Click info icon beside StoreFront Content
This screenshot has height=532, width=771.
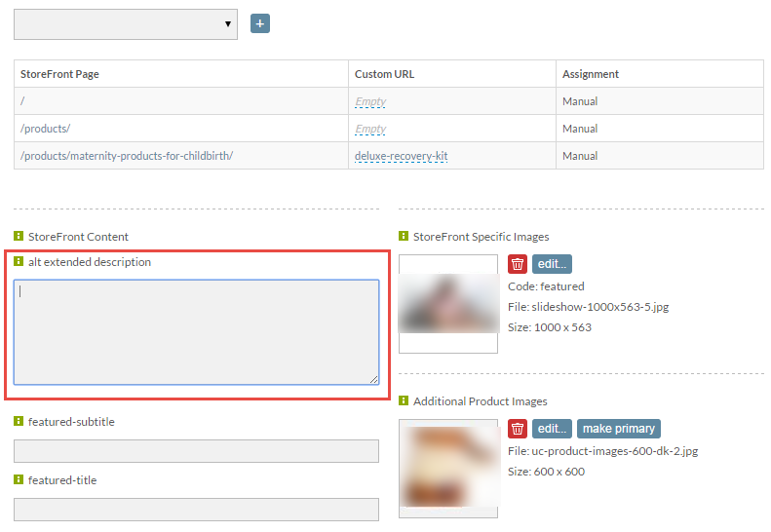point(19,236)
